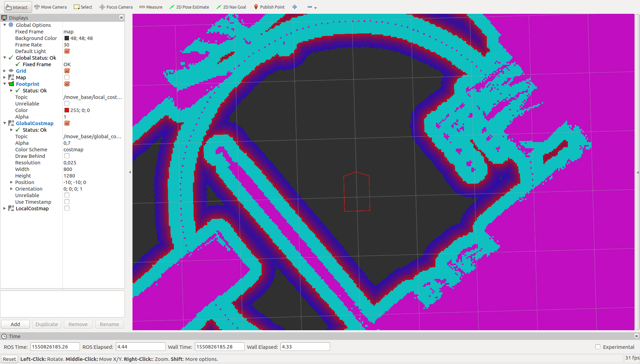This screenshot has height=364, width=640.
Task: Expand the LocalCostmap display
Action: (x=4, y=208)
